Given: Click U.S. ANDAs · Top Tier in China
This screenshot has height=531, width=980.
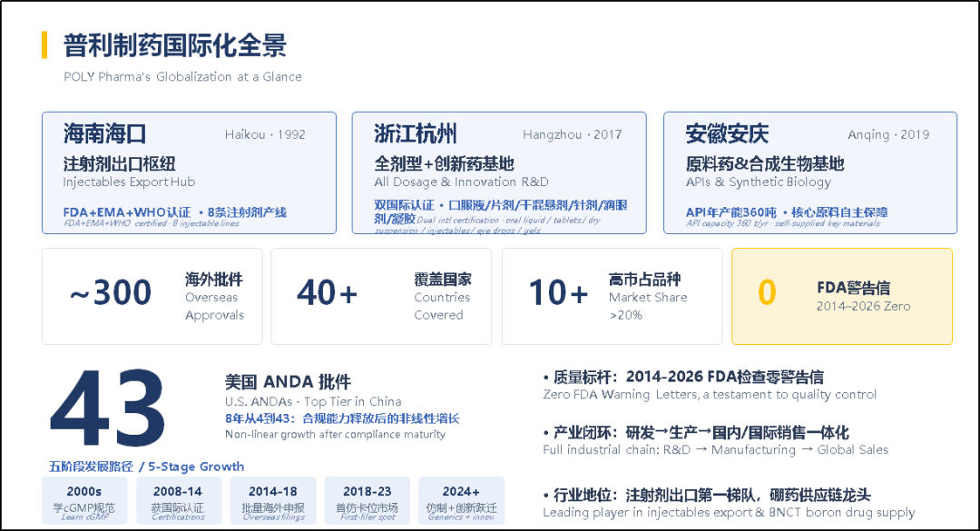Looking at the screenshot, I should 313,401.
